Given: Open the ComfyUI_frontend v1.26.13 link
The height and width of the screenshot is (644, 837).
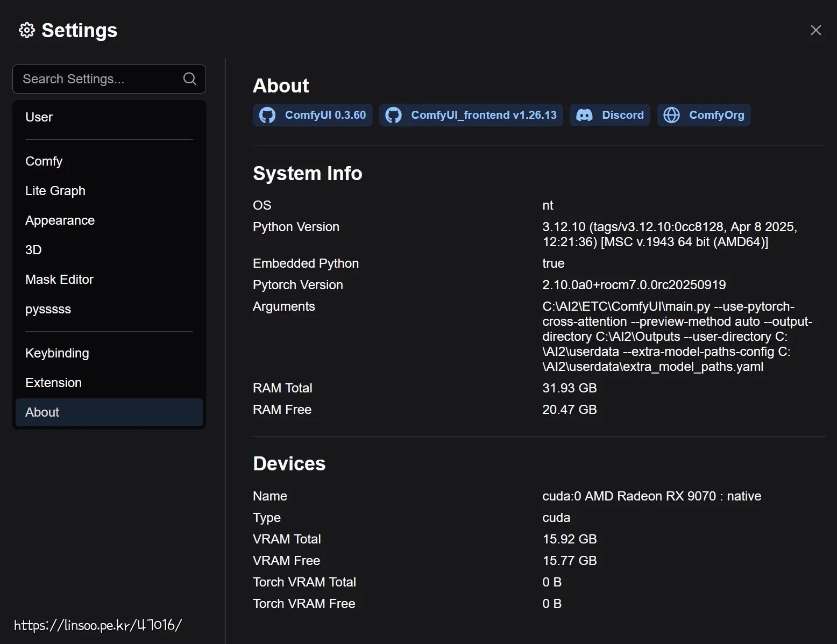Looking at the screenshot, I should pyautogui.click(x=471, y=115).
